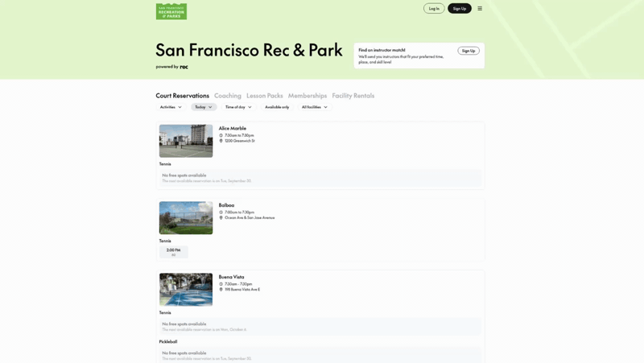Toggle the Available only filter
Viewport: 644px width, 363px height.
(277, 107)
